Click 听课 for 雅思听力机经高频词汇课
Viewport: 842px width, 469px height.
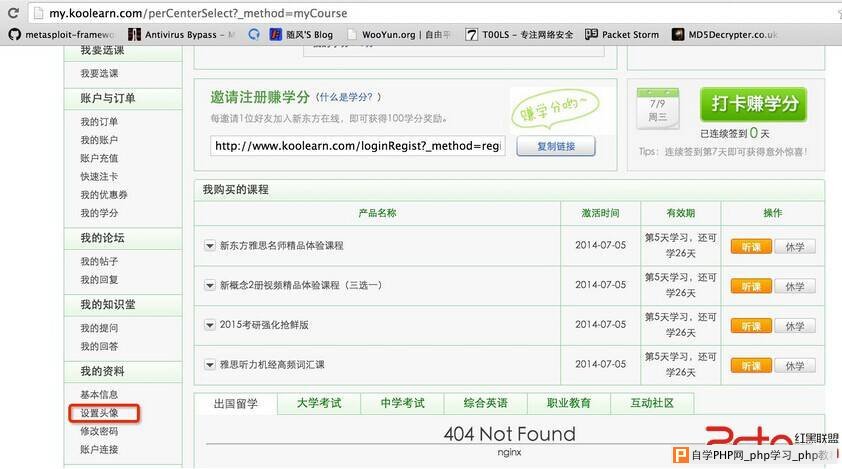pyautogui.click(x=751, y=366)
